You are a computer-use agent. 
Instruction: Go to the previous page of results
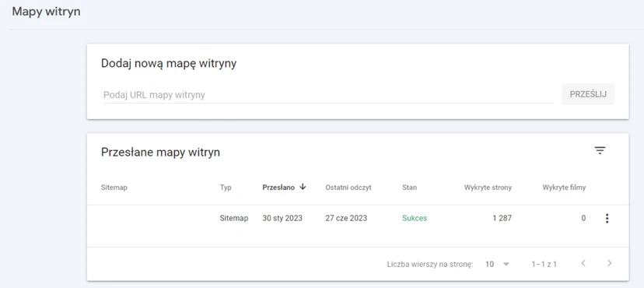[583, 263]
